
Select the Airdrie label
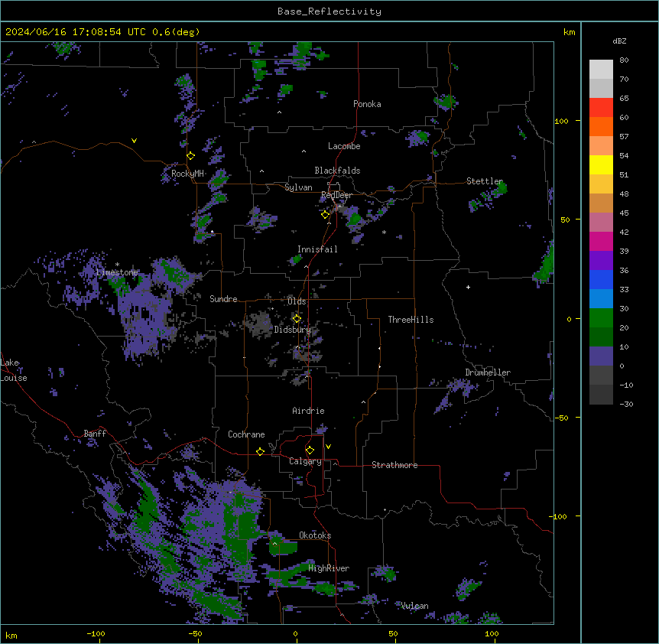(x=308, y=411)
